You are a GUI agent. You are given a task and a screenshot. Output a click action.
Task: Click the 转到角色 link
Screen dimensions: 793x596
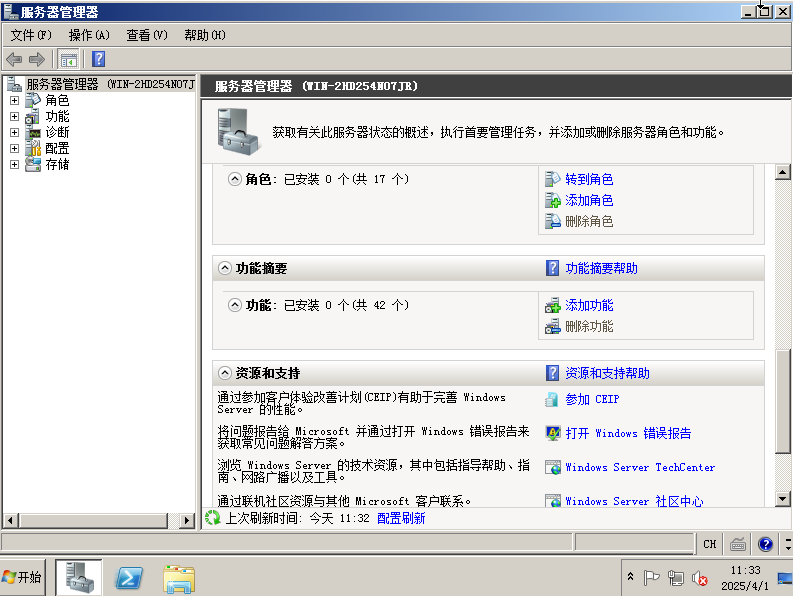click(x=589, y=179)
